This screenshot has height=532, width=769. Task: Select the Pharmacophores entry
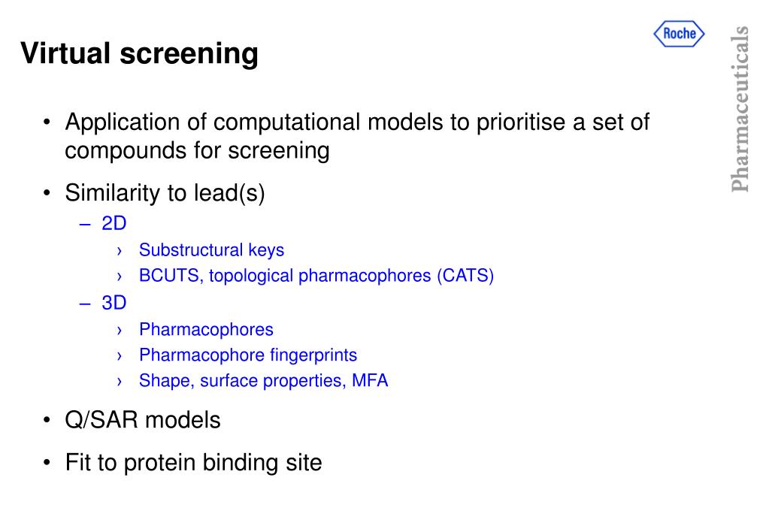click(206, 330)
